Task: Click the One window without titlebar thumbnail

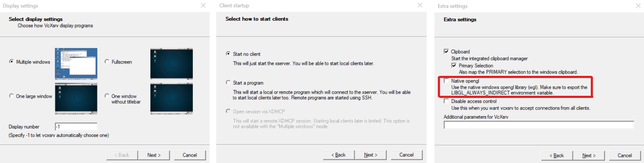Action: (171, 98)
